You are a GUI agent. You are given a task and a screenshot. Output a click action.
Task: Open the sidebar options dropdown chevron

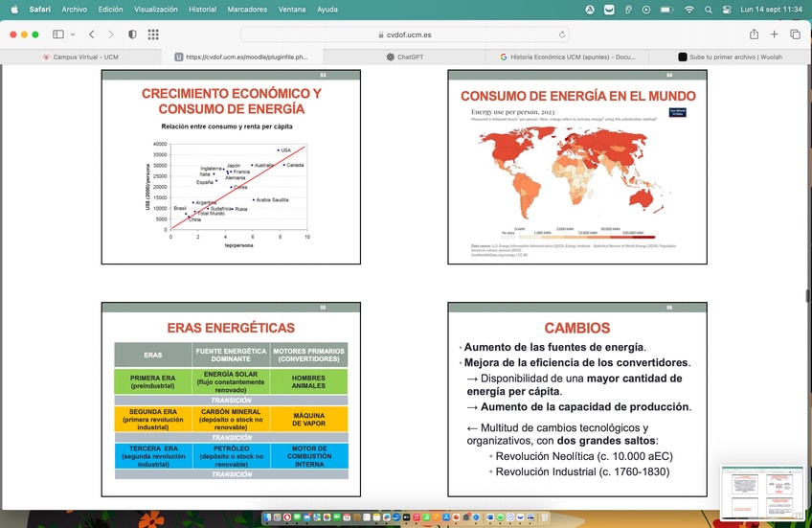coord(73,34)
